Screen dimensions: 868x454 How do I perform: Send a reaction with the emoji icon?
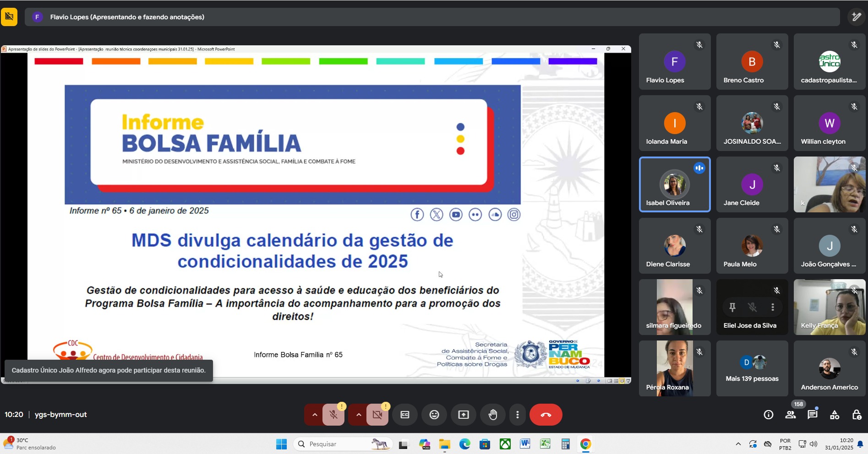tap(434, 415)
